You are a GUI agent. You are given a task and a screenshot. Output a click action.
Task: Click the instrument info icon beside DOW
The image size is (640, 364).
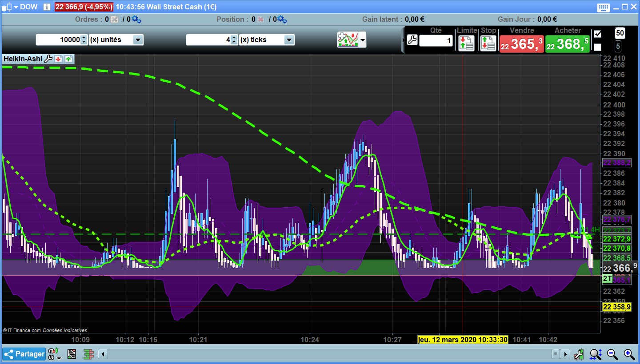tap(47, 7)
